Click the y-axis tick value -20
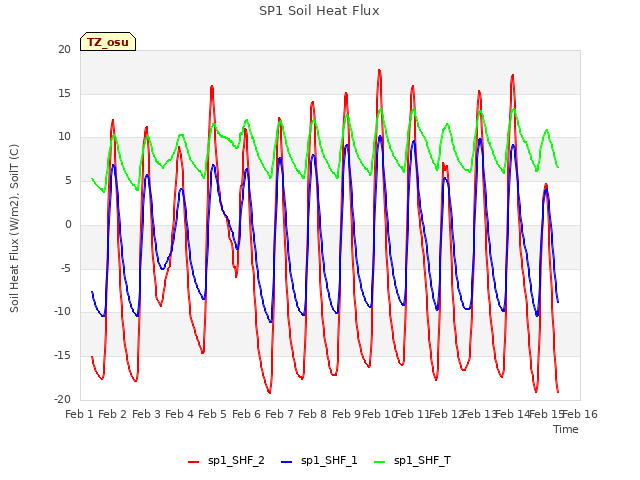Screen dimensions: 640x480 coord(62,400)
